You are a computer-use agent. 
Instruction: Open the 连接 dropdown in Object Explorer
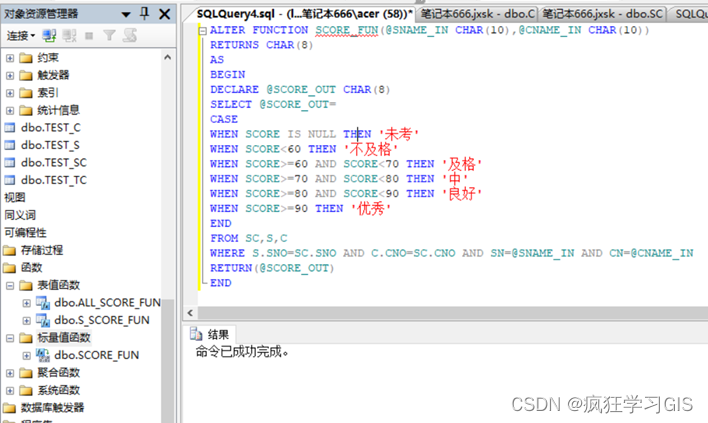click(20, 35)
